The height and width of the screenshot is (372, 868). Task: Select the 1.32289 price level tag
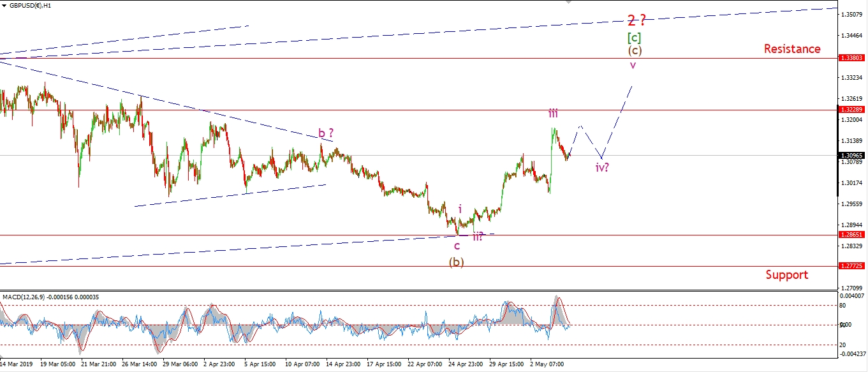coord(851,110)
